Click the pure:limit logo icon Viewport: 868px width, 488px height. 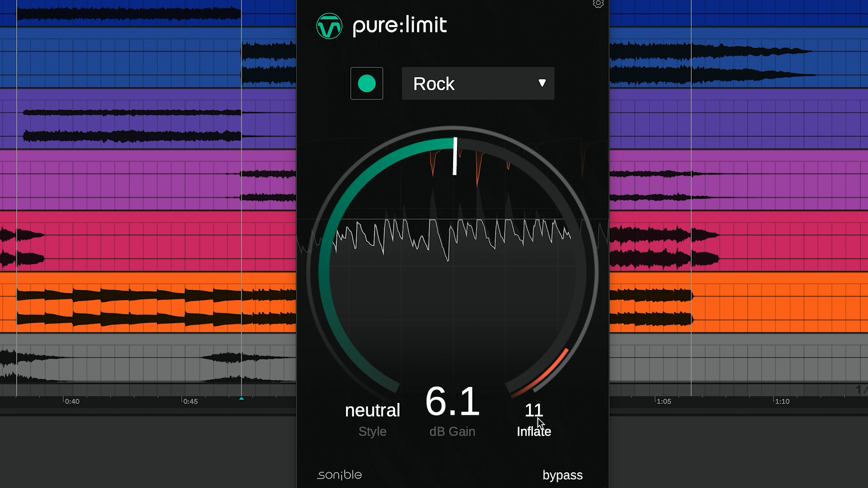click(x=329, y=25)
